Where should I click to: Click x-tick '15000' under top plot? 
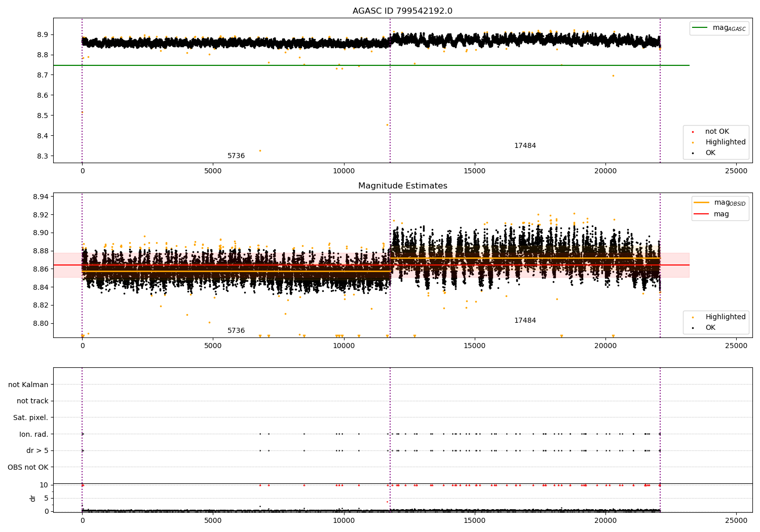(475, 171)
